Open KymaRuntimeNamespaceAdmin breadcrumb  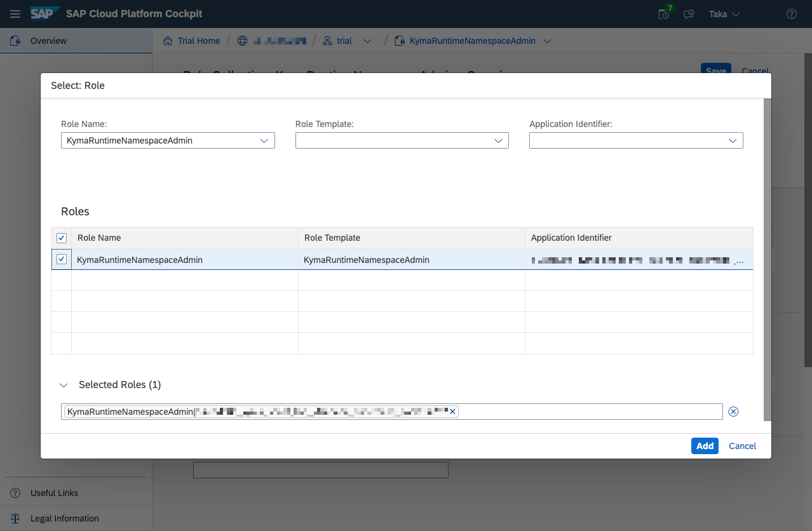click(472, 41)
